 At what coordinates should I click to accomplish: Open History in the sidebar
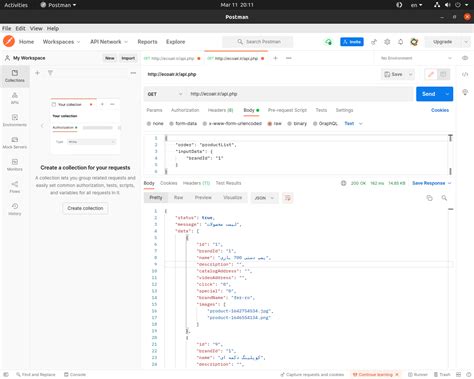tap(15, 209)
